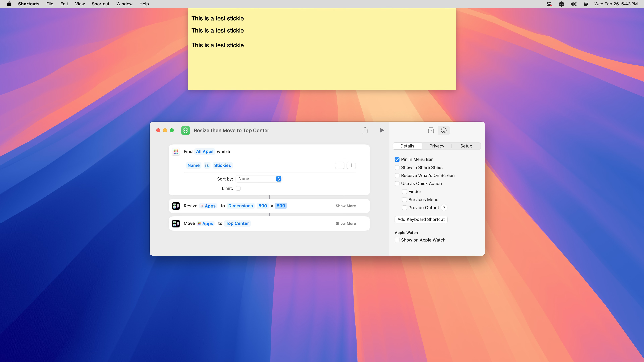The height and width of the screenshot is (362, 644).
Task: Click the Apps variable in Move action
Action: [205, 223]
